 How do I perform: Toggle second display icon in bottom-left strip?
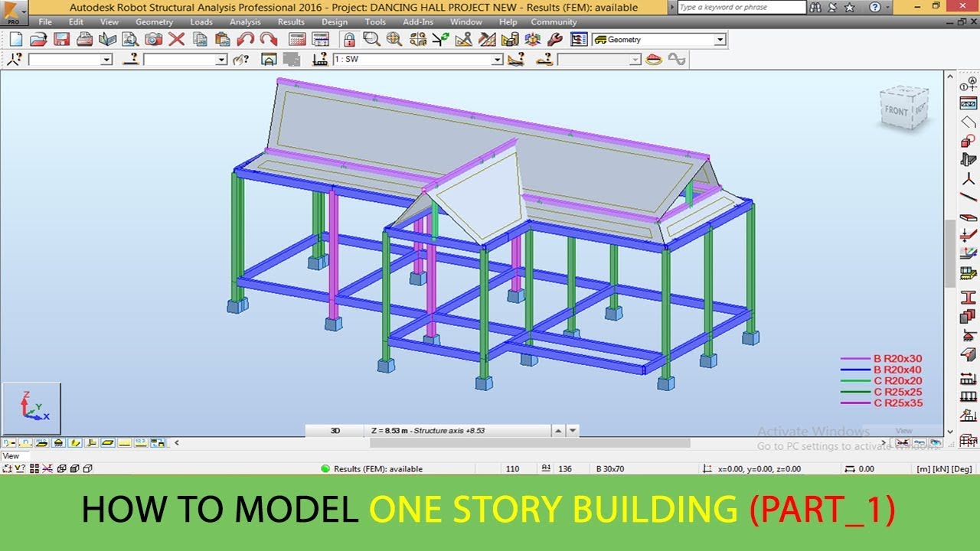[24, 442]
